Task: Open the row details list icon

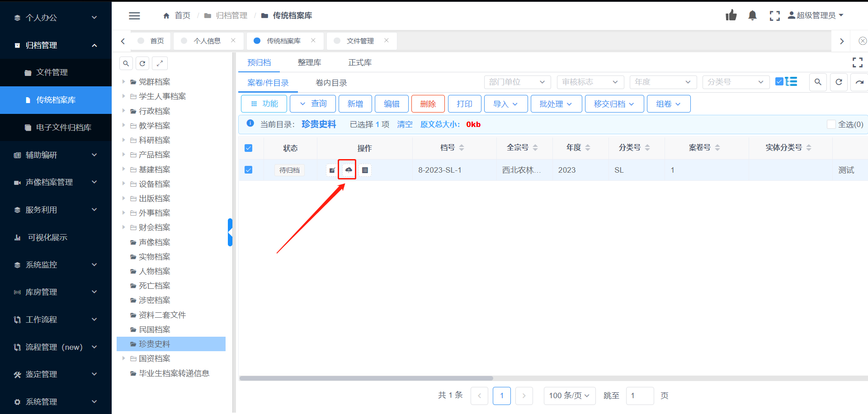Action: click(365, 170)
